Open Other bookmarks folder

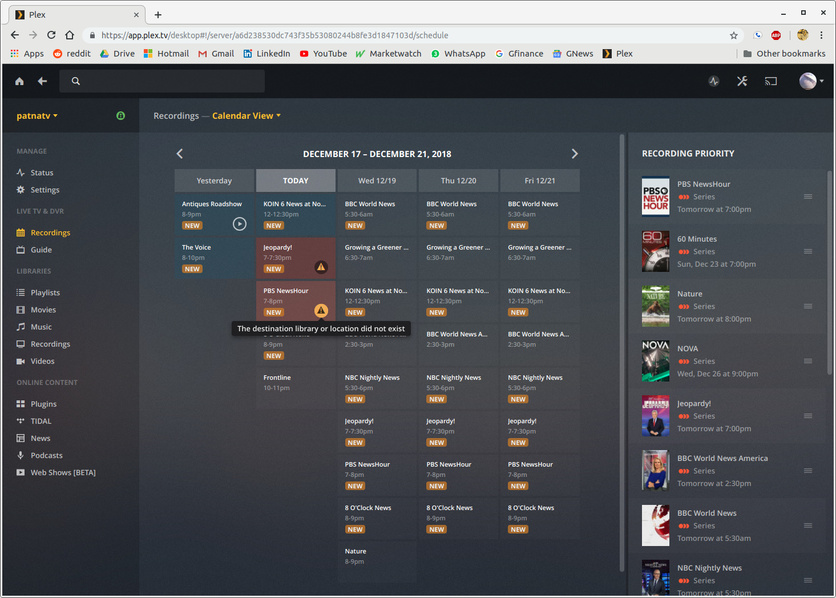click(784, 53)
